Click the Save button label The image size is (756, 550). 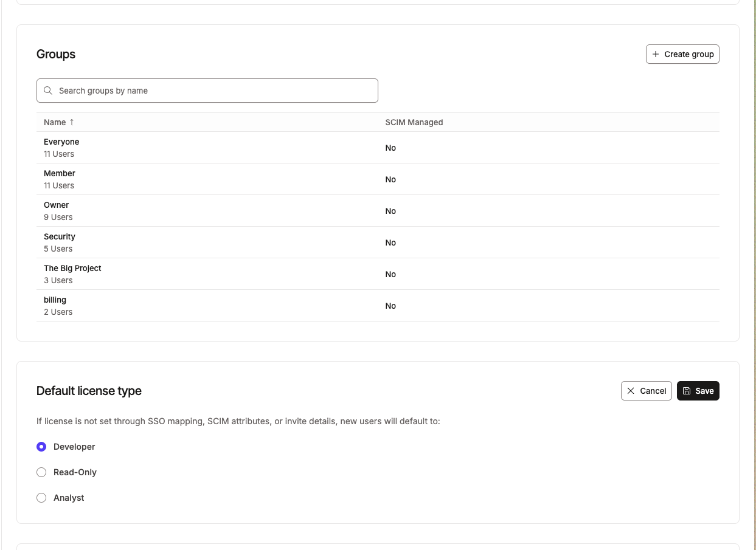point(704,391)
